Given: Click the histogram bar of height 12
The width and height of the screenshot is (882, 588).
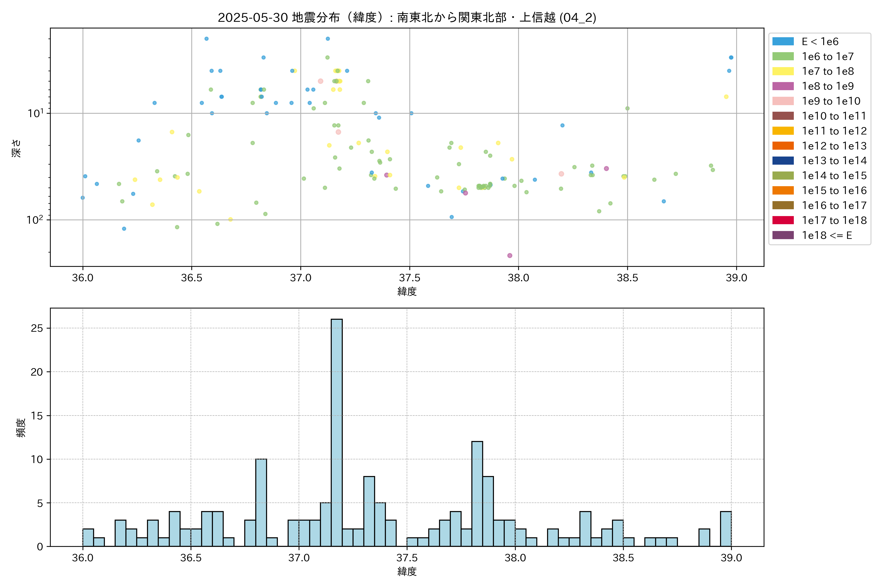Looking at the screenshot, I should 477,493.
